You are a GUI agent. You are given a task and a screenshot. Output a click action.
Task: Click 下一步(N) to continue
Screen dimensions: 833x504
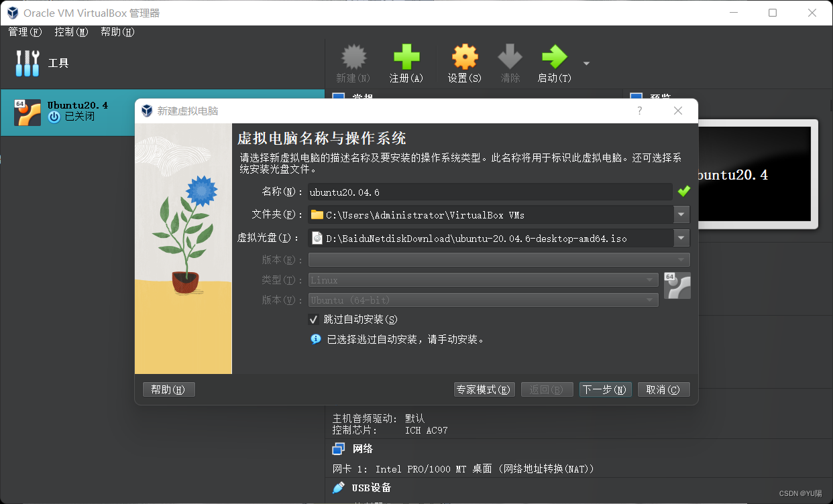click(605, 389)
